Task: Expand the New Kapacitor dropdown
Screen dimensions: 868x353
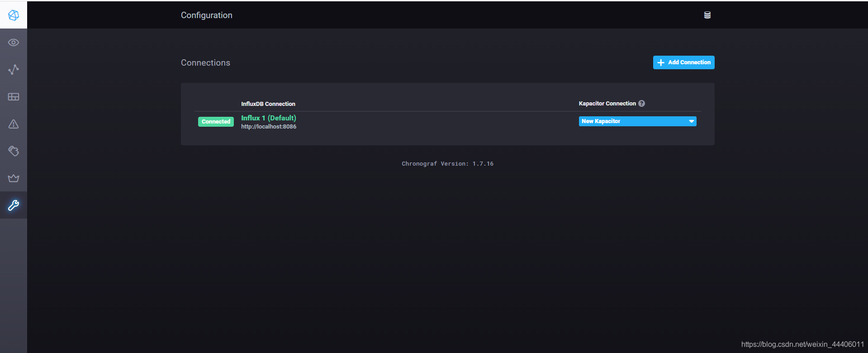Action: coord(637,121)
